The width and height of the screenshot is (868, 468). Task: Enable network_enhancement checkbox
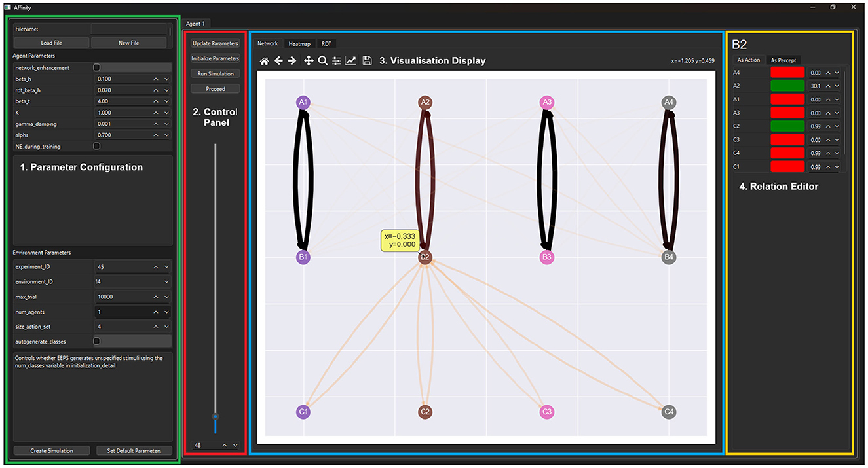pos(97,67)
